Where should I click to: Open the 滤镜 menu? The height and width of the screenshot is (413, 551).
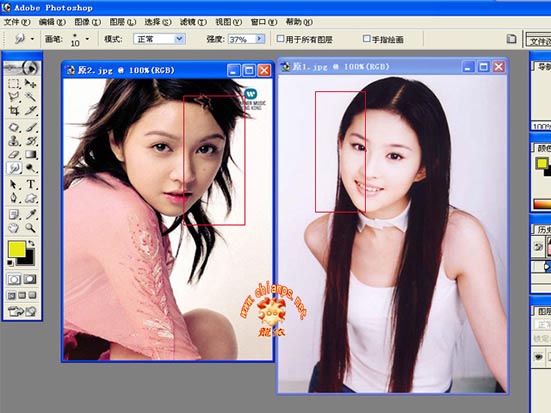click(x=193, y=22)
